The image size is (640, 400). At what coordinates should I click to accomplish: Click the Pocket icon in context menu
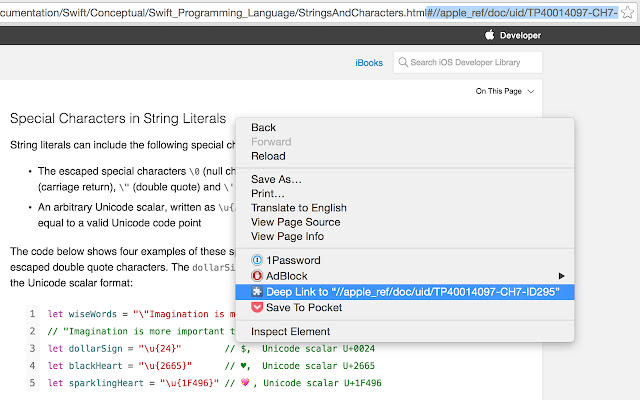(257, 307)
